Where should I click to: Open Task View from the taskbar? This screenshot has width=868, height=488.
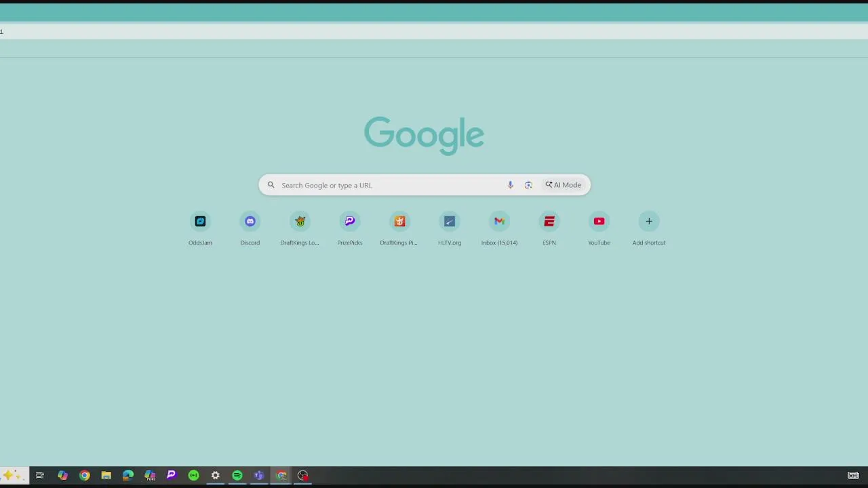point(40,476)
